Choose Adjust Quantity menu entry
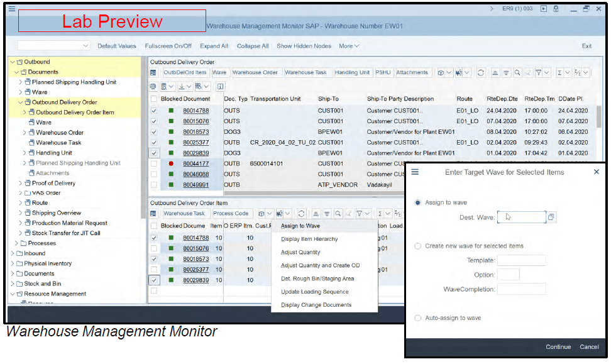 pyautogui.click(x=300, y=253)
